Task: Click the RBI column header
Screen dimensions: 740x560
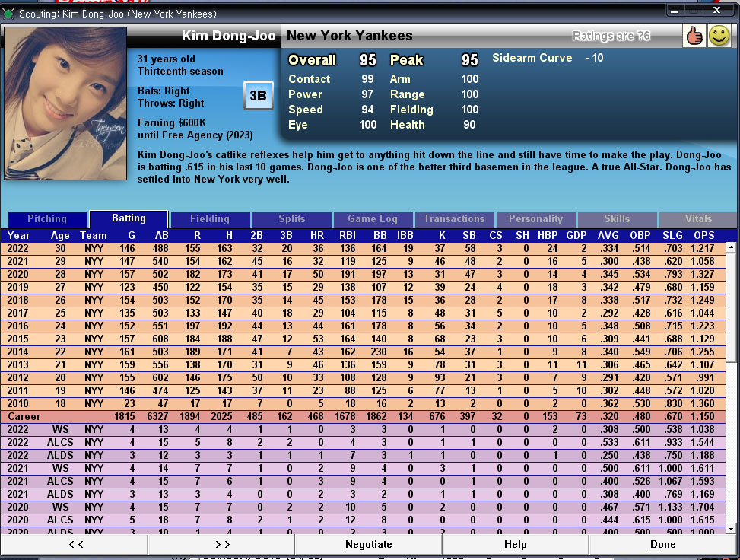Action: click(347, 235)
